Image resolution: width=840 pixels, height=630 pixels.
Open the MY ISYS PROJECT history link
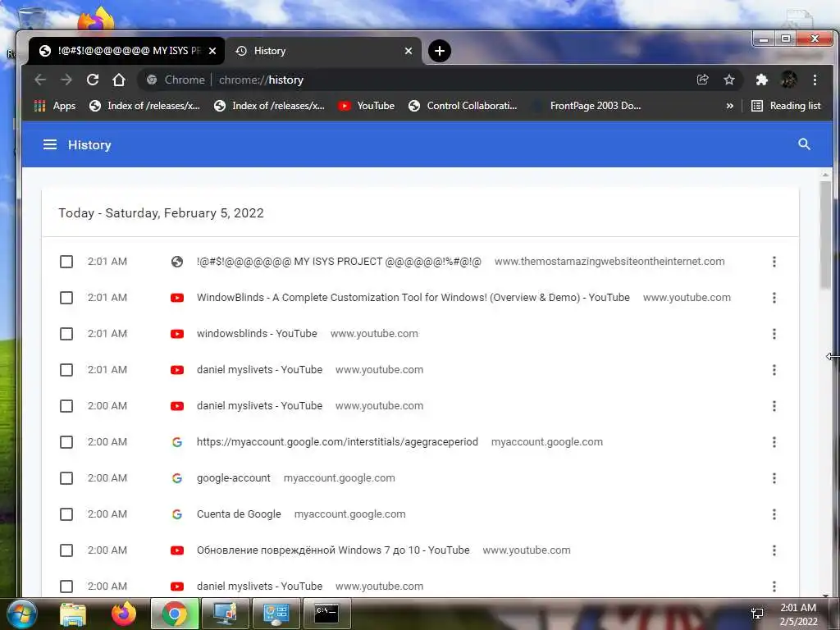[x=339, y=262]
